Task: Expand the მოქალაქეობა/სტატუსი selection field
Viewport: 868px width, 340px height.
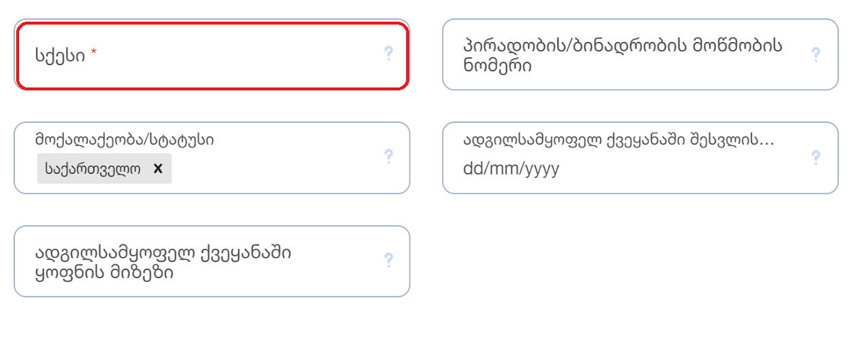Action: pyautogui.click(x=212, y=157)
